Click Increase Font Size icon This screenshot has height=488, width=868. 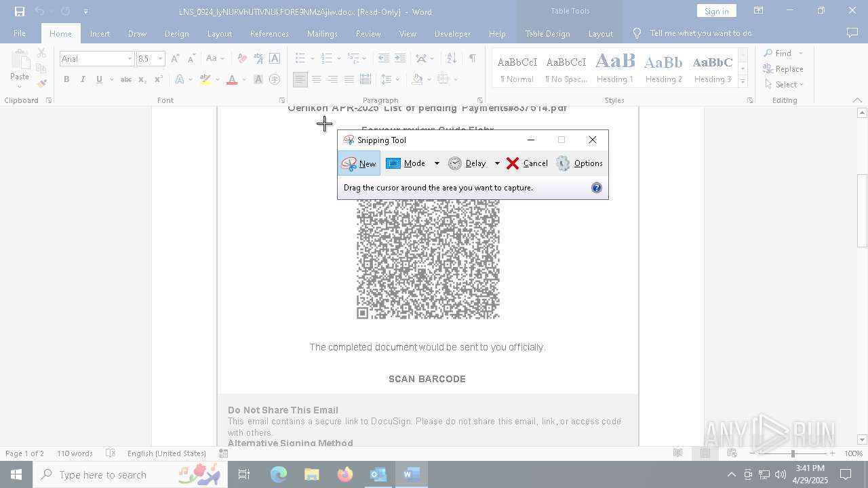point(175,59)
